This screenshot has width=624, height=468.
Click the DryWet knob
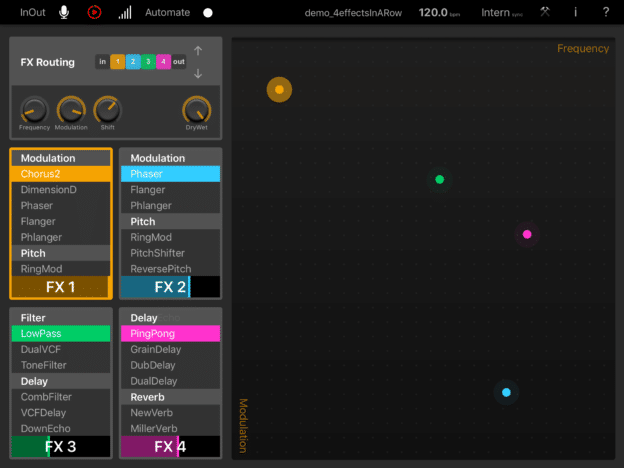point(197,110)
